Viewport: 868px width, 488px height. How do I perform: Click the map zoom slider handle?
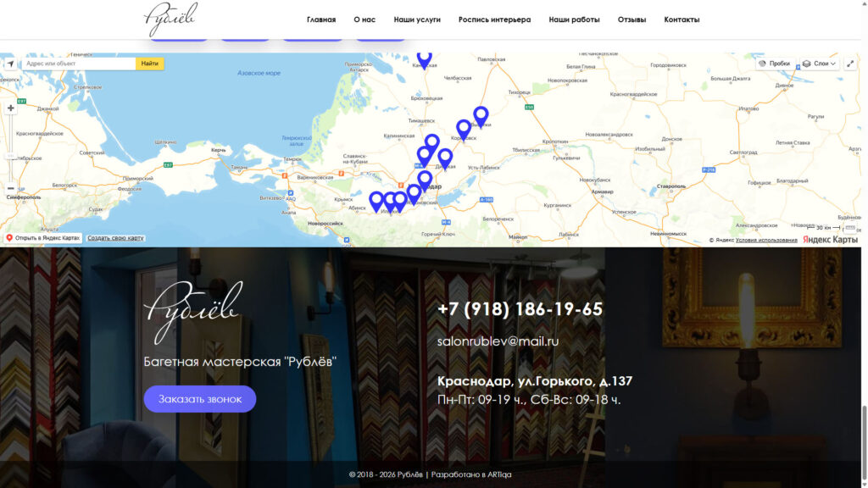point(10,156)
